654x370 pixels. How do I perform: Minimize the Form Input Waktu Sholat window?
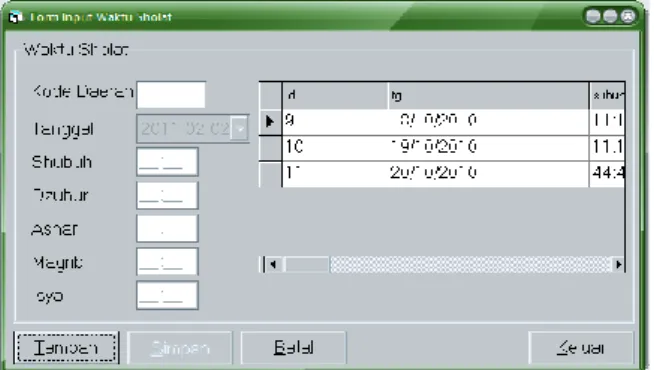coord(593,16)
